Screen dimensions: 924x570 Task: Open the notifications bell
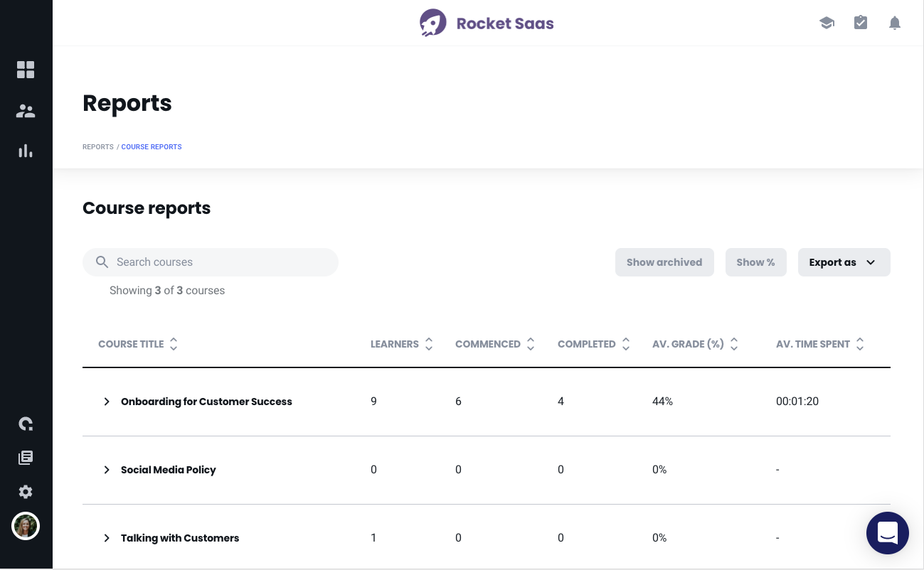click(895, 23)
